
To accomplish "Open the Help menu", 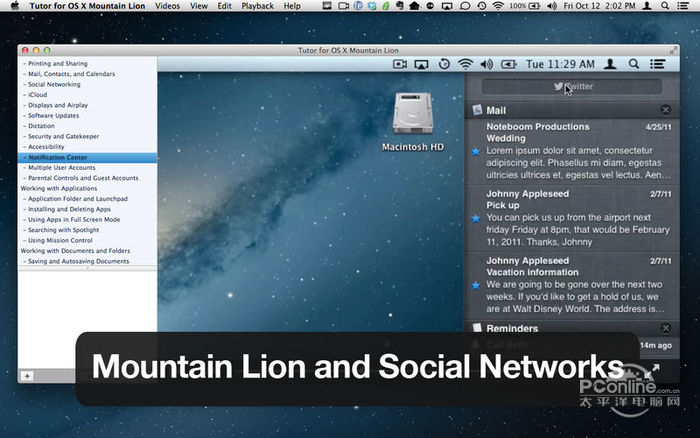I will click(292, 6).
